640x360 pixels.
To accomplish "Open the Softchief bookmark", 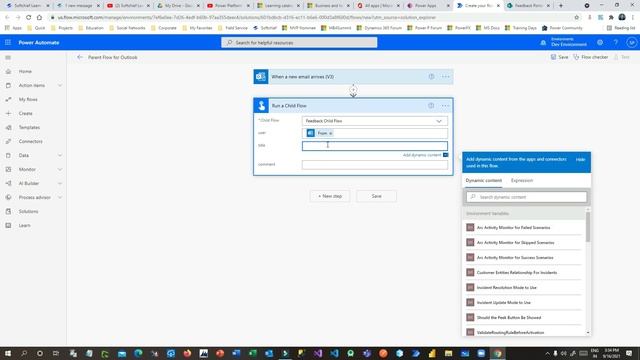I will [265, 28].
